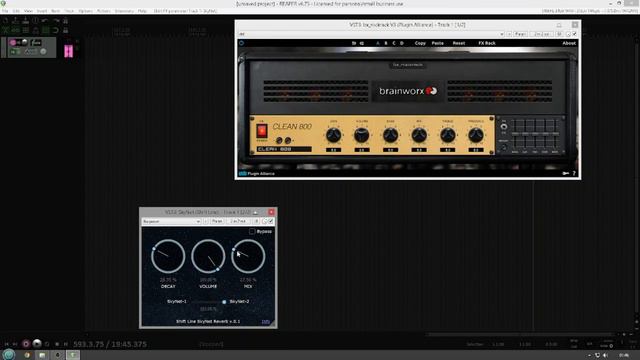Click Copy in amp plugin toolbar
This screenshot has width=640, height=360.
tap(420, 43)
